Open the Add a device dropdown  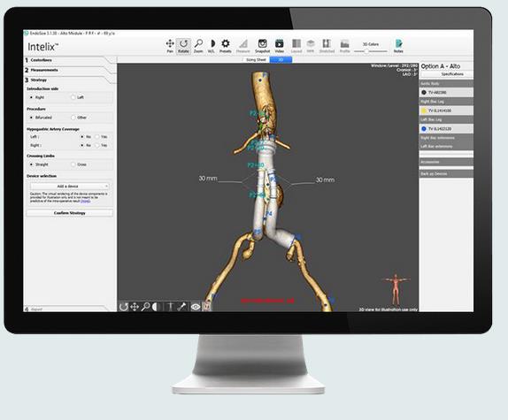click(x=70, y=187)
